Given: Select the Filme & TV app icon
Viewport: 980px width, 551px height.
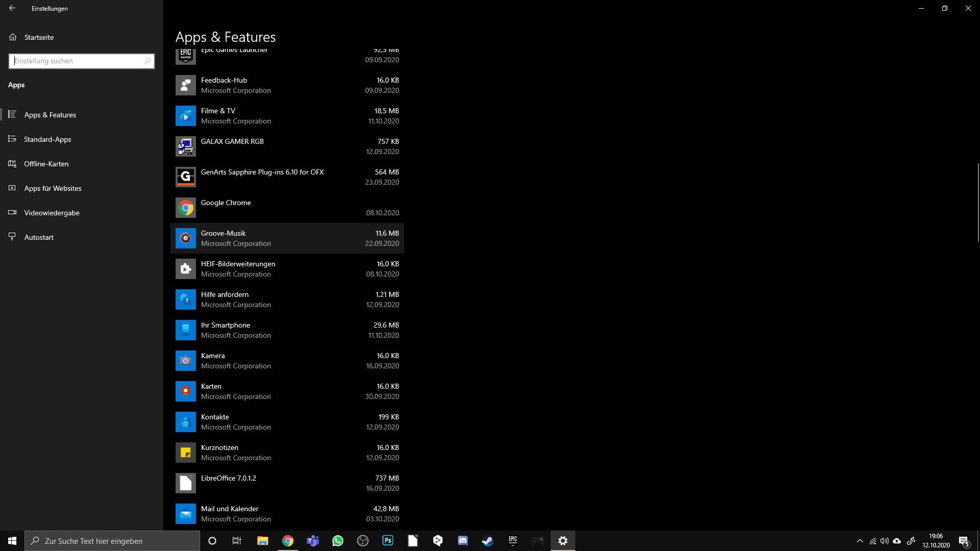Looking at the screenshot, I should coord(185,116).
